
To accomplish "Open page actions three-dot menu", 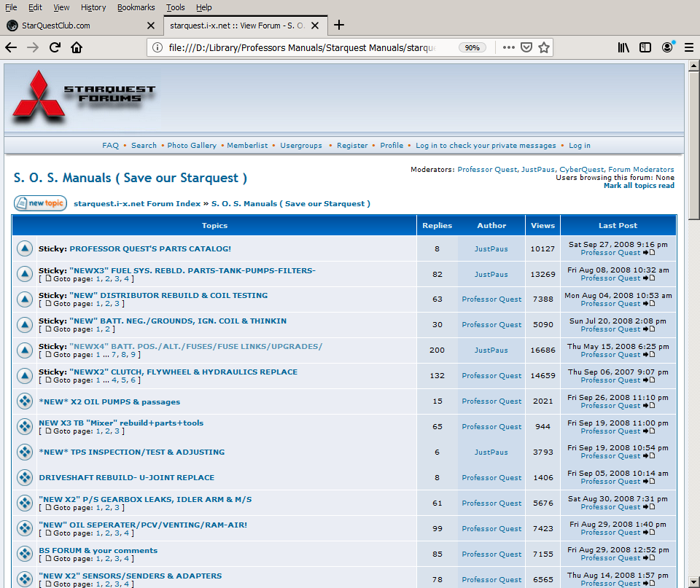I will (508, 47).
